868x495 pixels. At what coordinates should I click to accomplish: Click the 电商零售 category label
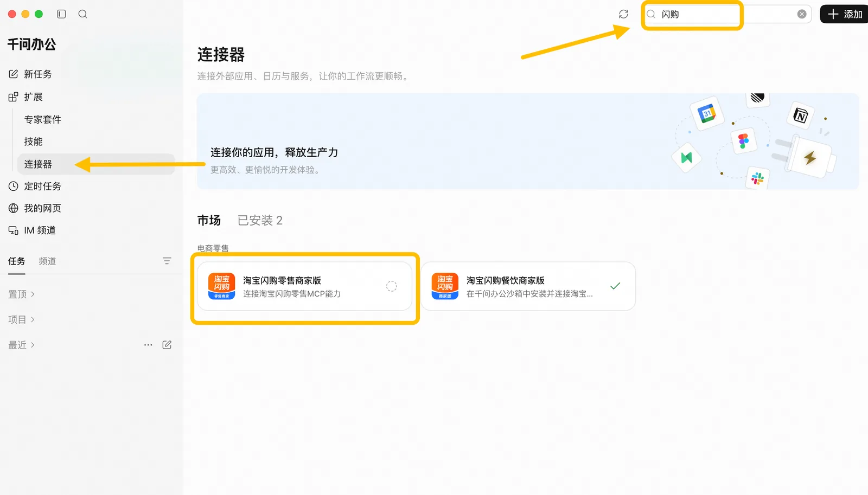[213, 248]
